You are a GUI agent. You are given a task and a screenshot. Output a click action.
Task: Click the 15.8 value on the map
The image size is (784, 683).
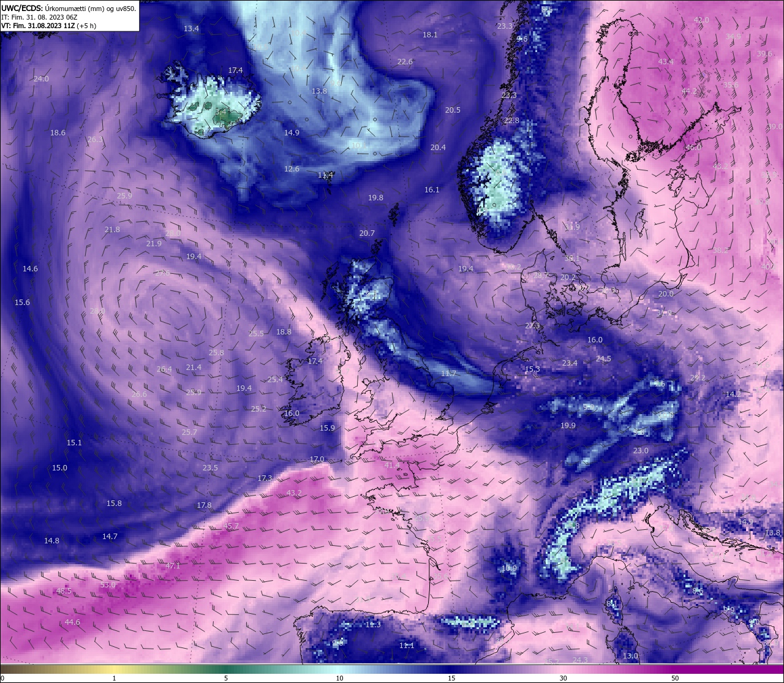coord(114,504)
